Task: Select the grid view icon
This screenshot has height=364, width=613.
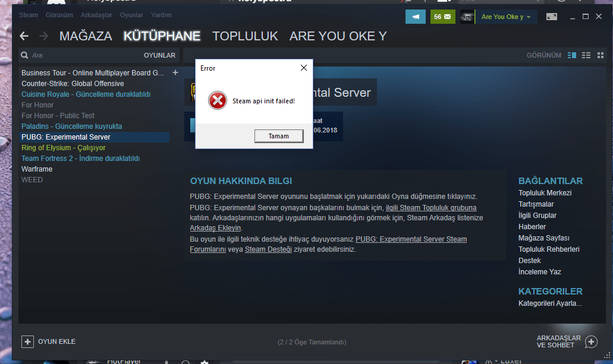Action: pos(601,55)
